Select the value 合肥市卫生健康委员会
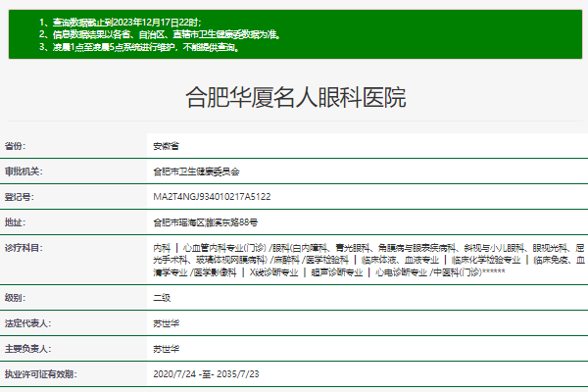Viewport: 588px width, 392px height. (x=196, y=171)
